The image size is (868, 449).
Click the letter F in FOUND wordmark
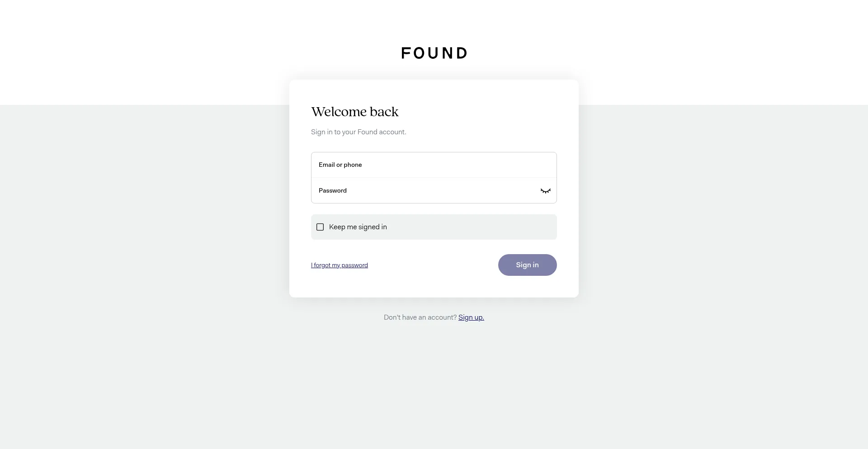(406, 53)
